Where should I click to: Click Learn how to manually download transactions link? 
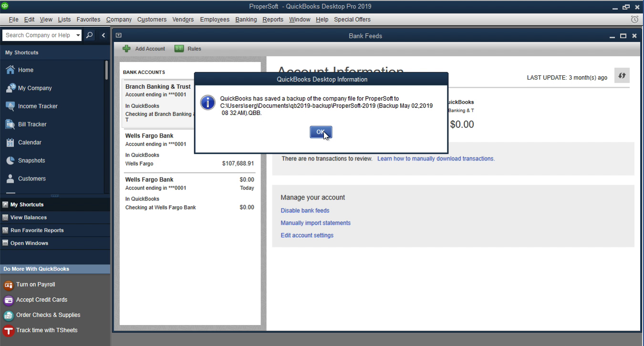point(436,158)
